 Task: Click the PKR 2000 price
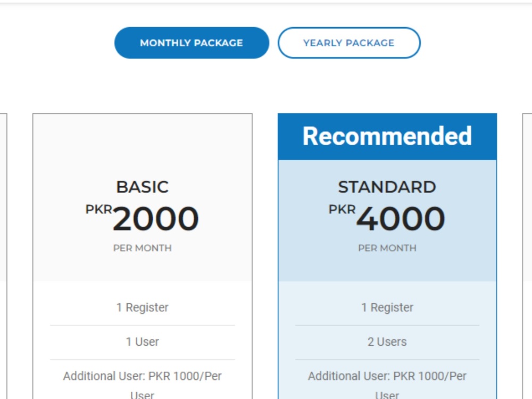point(142,218)
